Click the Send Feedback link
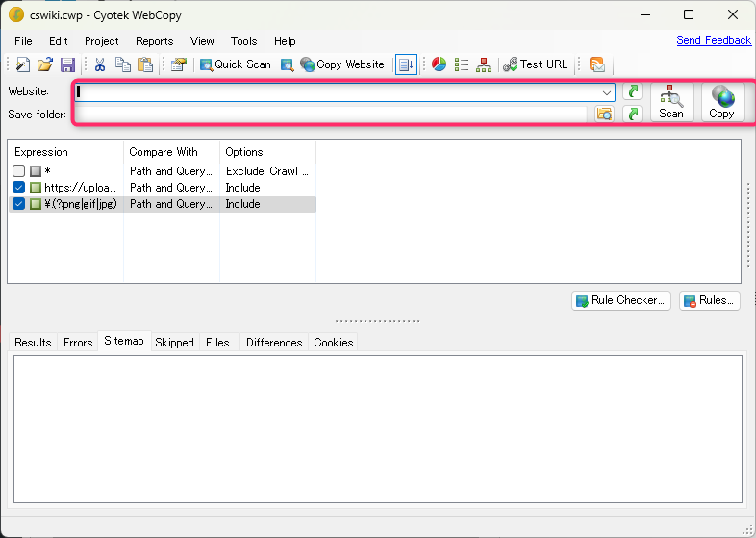The width and height of the screenshot is (756, 538). coord(713,40)
